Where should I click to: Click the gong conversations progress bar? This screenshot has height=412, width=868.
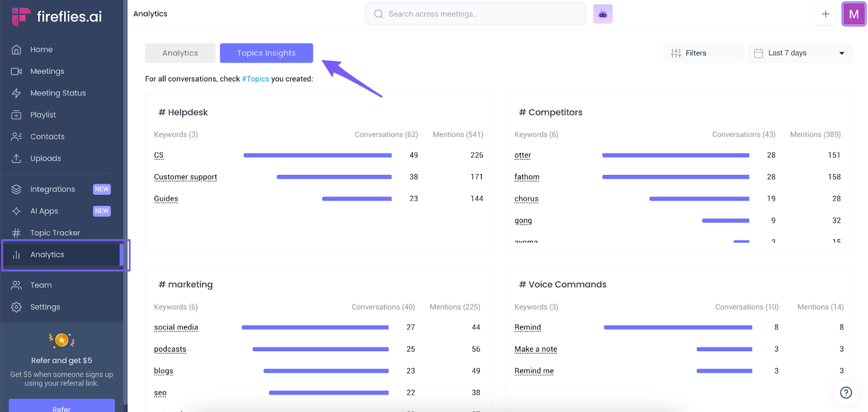click(x=726, y=220)
